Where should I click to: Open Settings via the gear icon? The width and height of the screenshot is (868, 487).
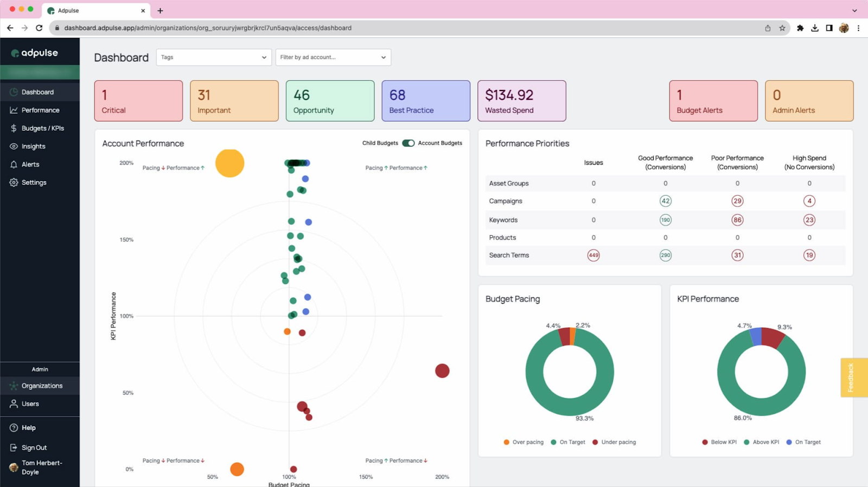(14, 183)
